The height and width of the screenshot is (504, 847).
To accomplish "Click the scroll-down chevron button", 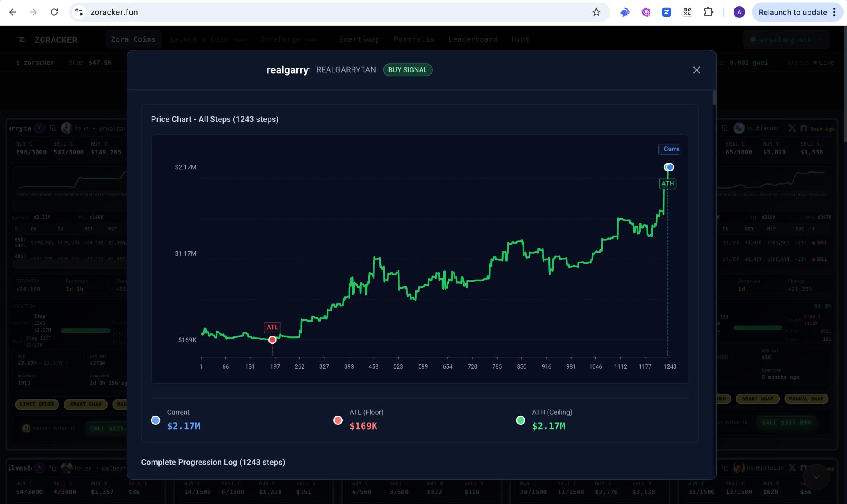I will (x=816, y=477).
